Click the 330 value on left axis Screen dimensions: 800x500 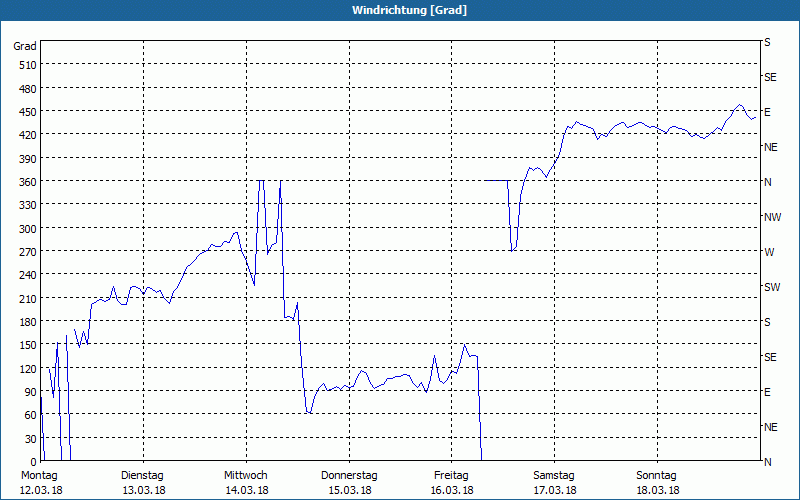pos(28,205)
